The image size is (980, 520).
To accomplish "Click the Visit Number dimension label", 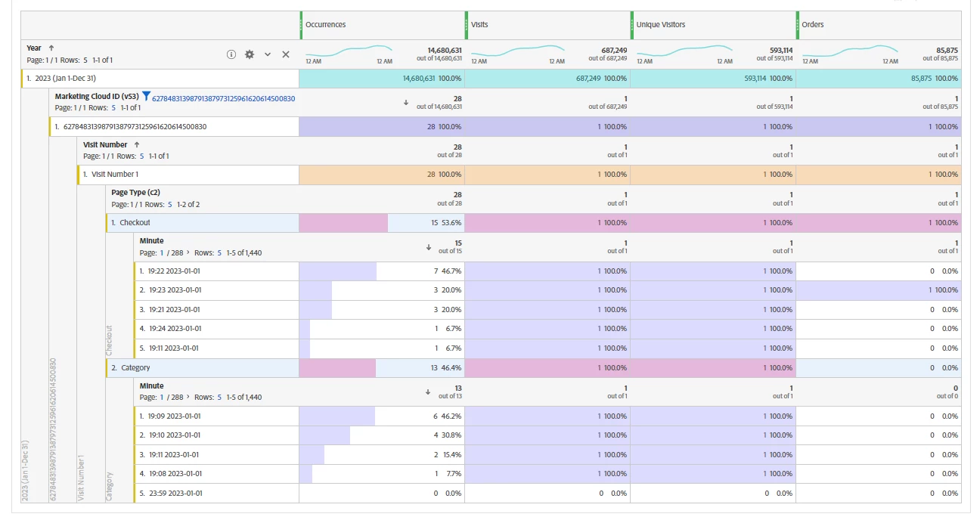I will pos(105,144).
